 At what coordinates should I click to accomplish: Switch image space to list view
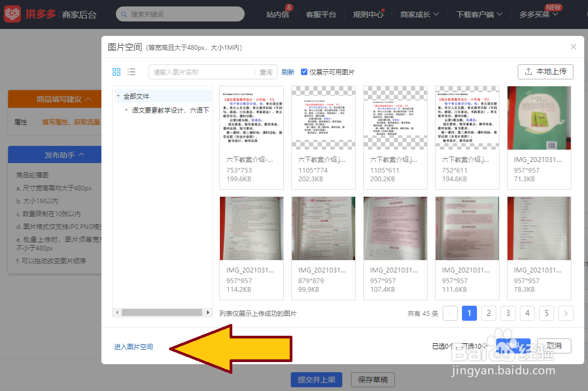[130, 71]
